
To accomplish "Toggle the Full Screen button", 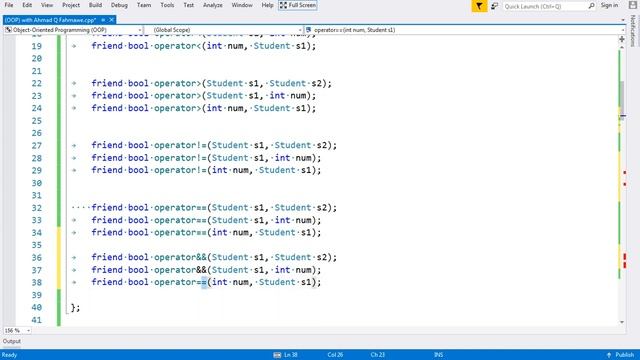I will coord(298,5).
